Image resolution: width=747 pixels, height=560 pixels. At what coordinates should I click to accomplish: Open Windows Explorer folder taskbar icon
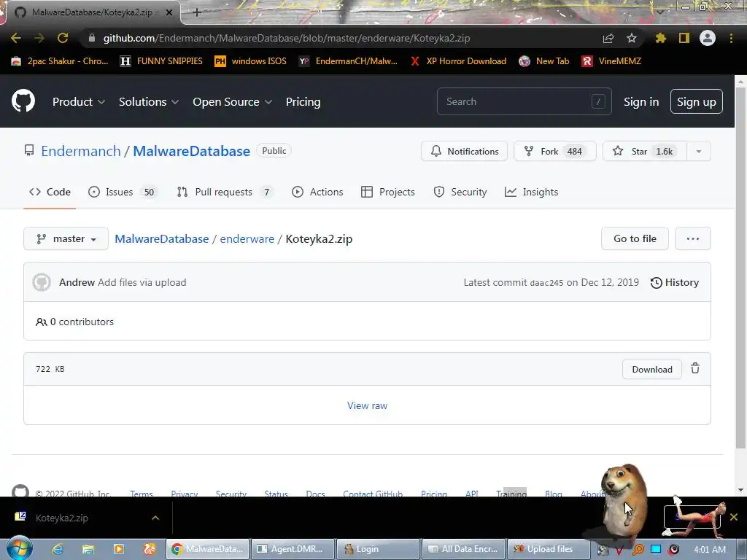tap(88, 549)
